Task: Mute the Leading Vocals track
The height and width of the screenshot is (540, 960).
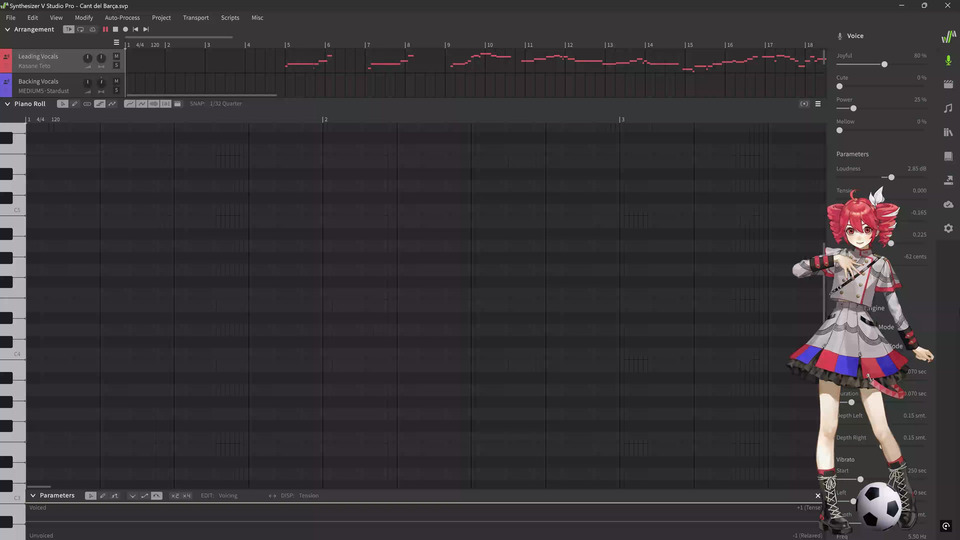Action: (x=116, y=56)
